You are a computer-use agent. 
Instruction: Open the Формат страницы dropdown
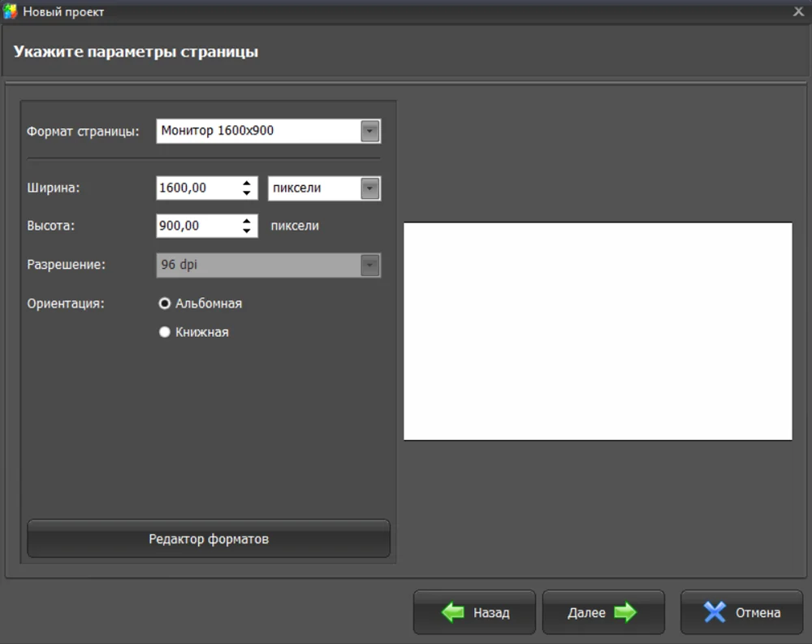268,131
